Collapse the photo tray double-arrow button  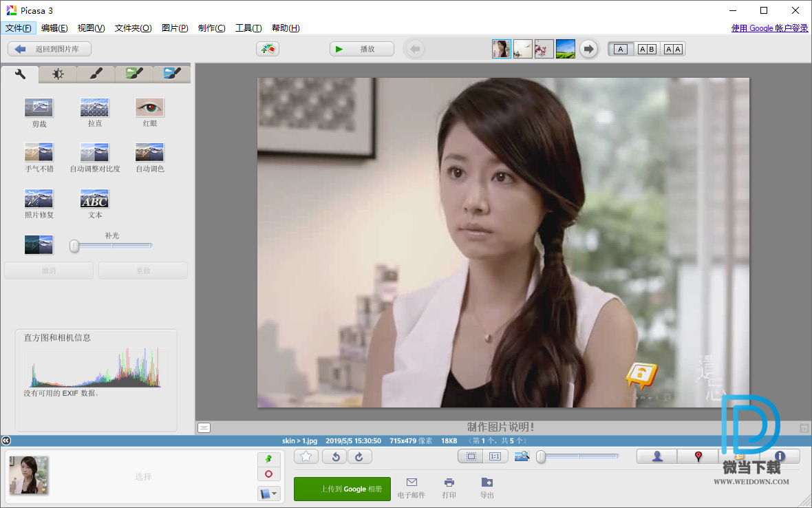(6, 441)
